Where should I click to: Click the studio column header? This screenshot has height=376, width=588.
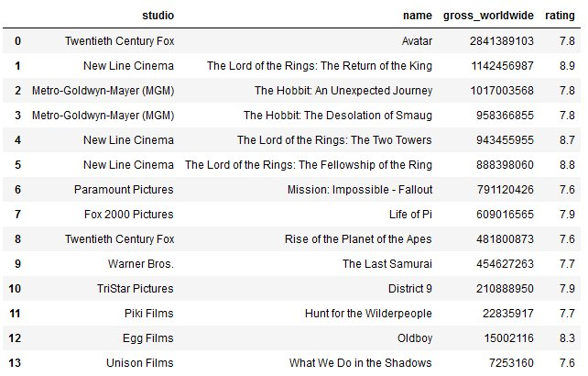point(158,16)
